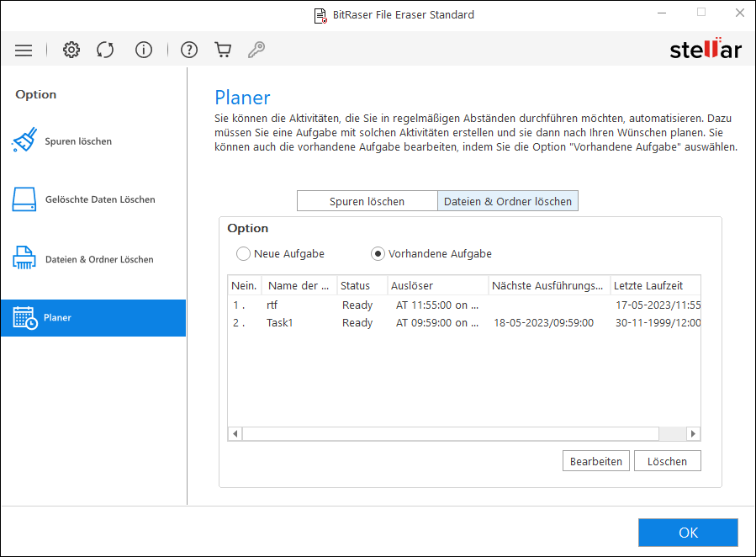
Task: Minimize the BitRaser window
Action: (x=662, y=13)
